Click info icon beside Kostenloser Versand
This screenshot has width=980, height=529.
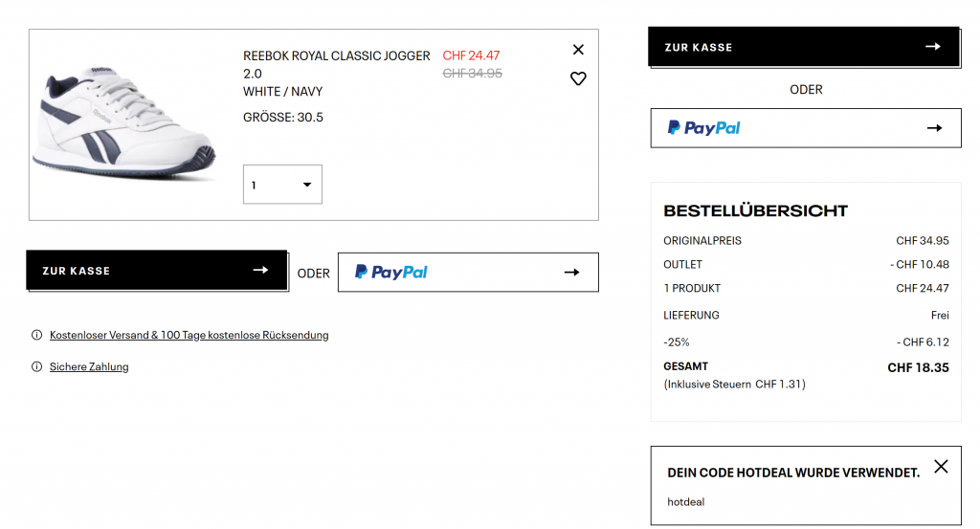(37, 336)
